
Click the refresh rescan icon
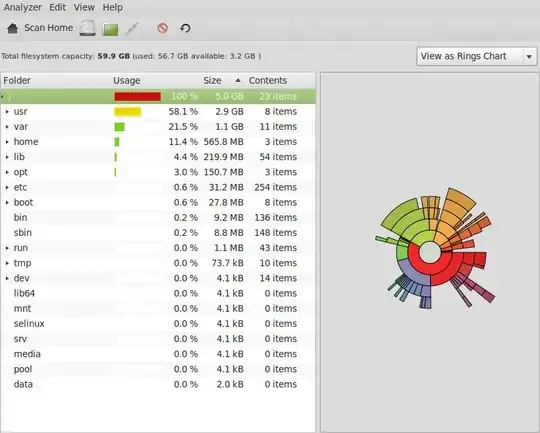(x=185, y=28)
